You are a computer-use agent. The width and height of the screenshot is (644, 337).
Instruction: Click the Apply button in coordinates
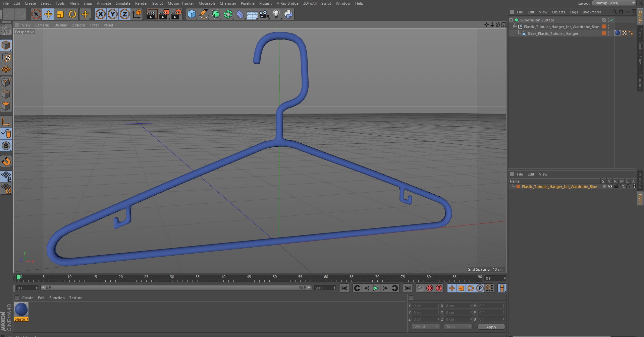pos(491,327)
